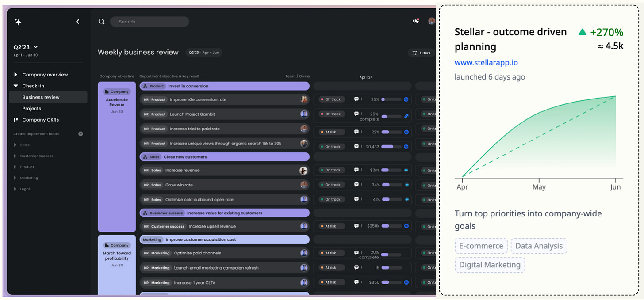This screenshot has width=644, height=300.
Task: Collapse the sidebar with the left chevron
Action: coord(78,22)
